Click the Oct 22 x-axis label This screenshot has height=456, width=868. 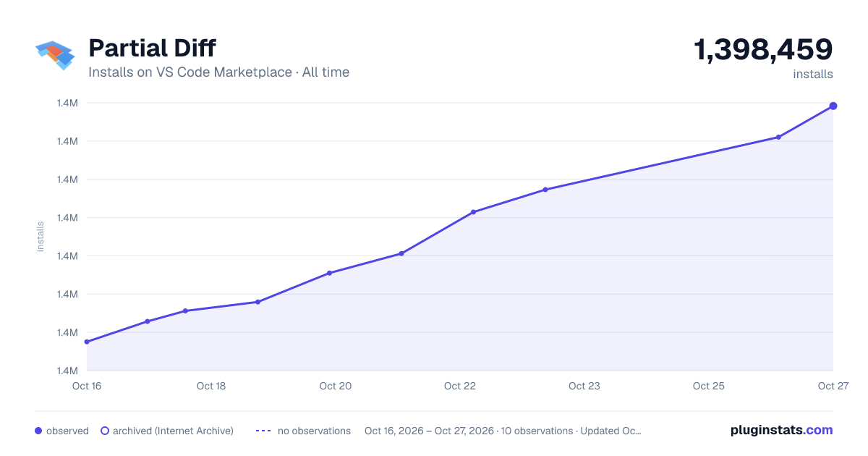click(x=460, y=386)
